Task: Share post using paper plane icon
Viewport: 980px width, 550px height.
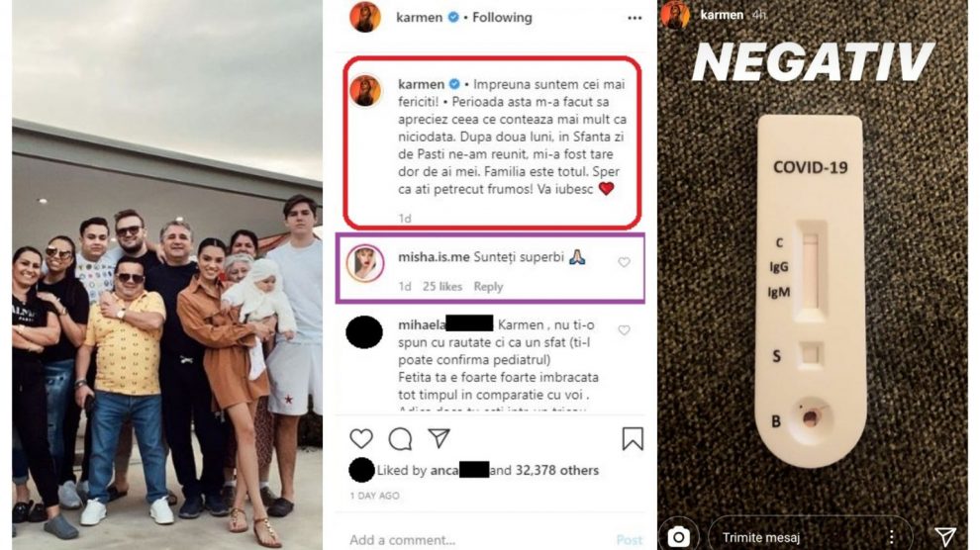Action: pyautogui.click(x=439, y=438)
